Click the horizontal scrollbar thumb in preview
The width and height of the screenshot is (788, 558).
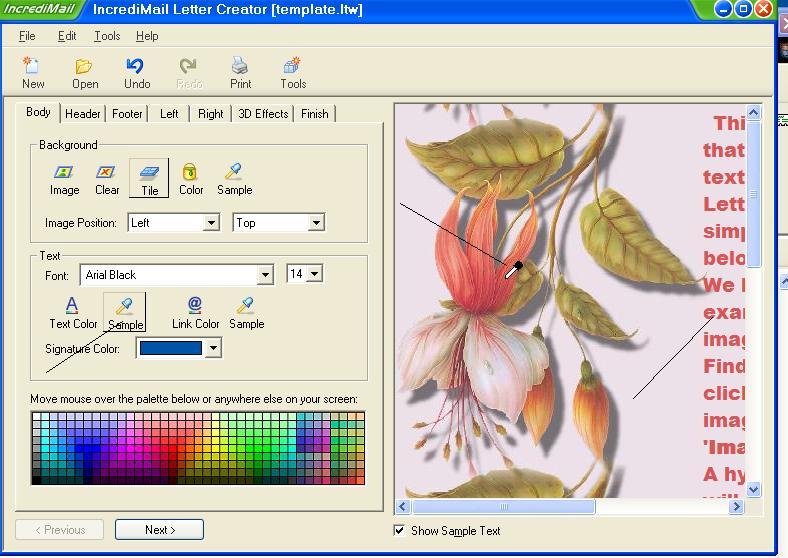503,506
